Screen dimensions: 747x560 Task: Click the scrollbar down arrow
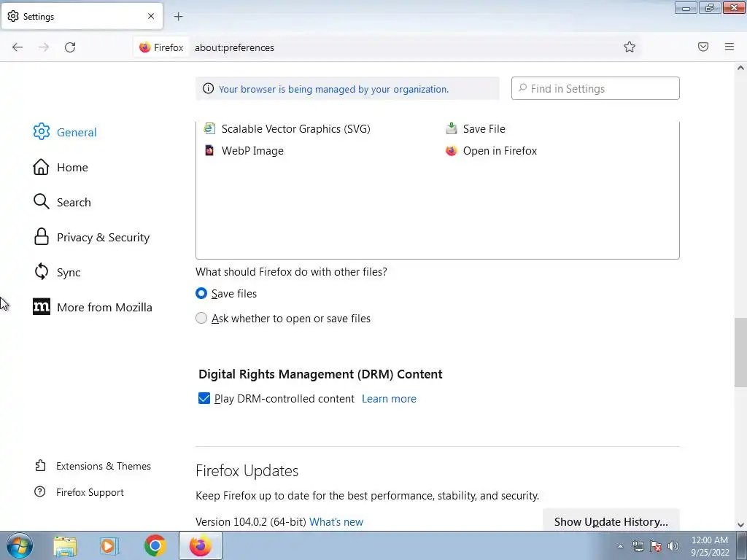coord(740,525)
